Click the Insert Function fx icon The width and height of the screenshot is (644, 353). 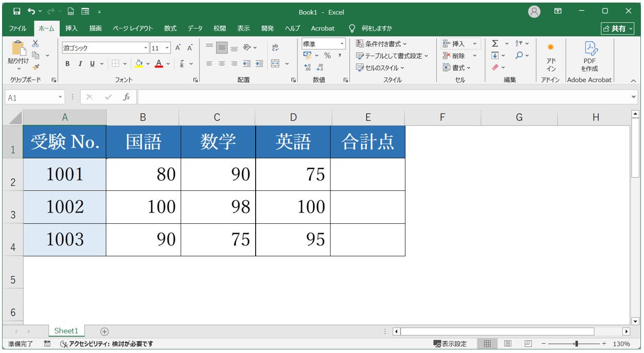[126, 97]
